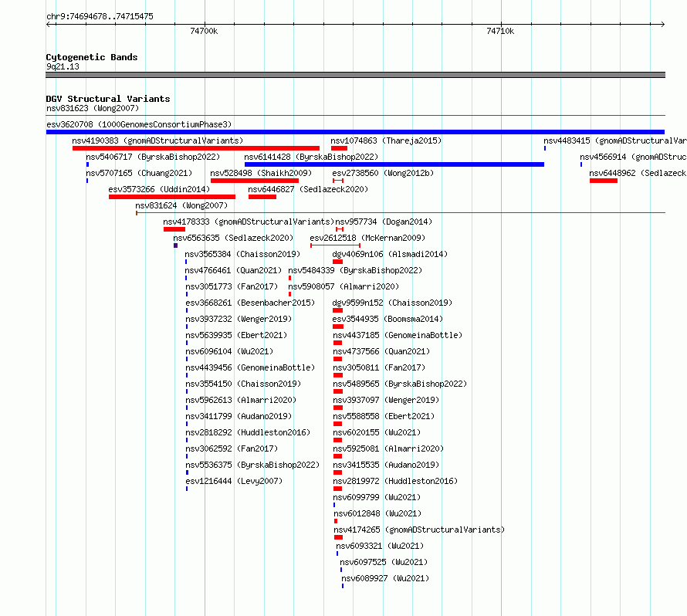
Task: Open nsv4174265 (gnomADStructuralVariants) label
Action: [x=419, y=530]
